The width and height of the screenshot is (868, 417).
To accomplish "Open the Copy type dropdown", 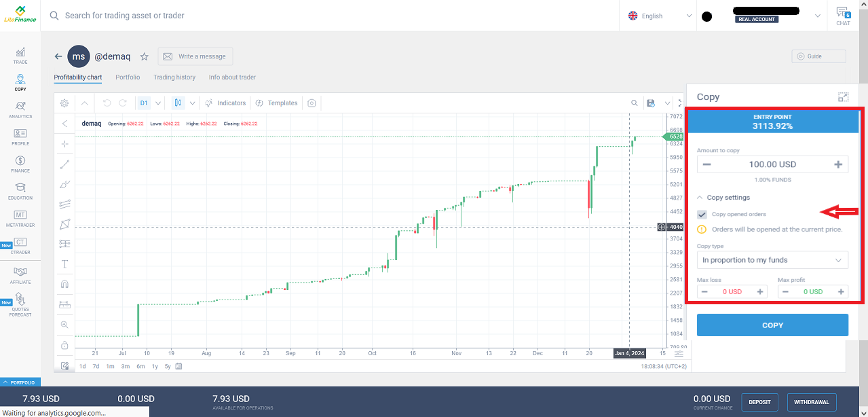I will (772, 260).
